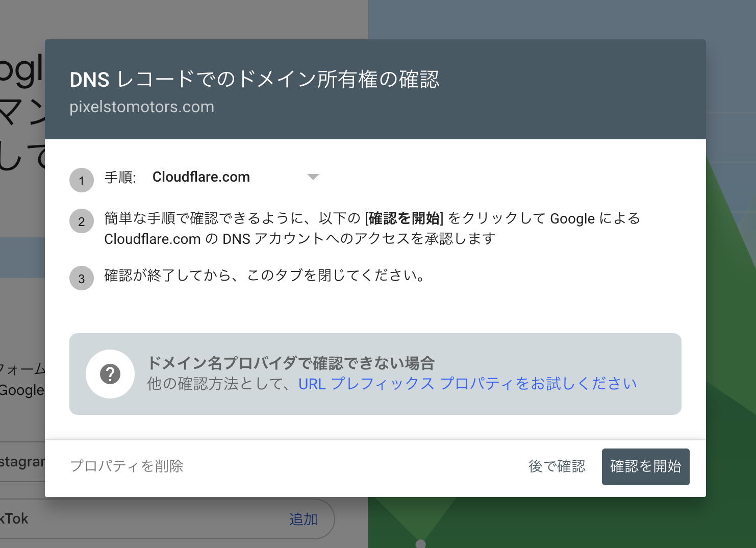Click the question mark help icon

[110, 374]
